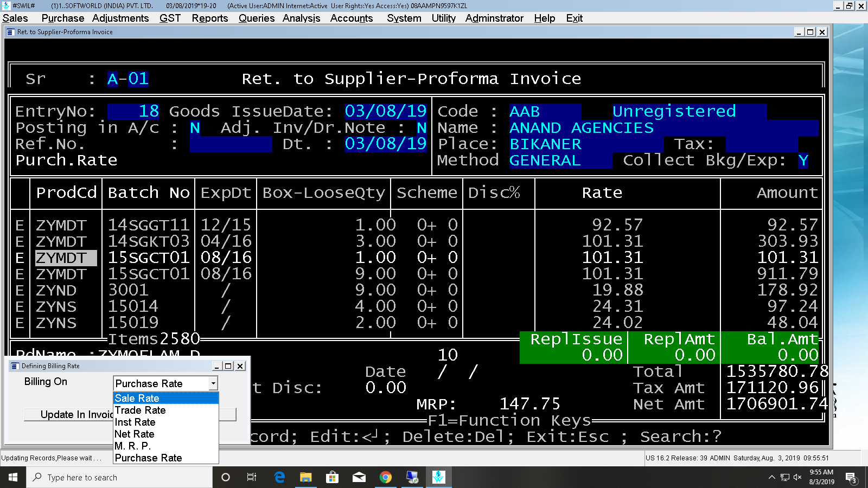Click the Sr field value A-01
The height and width of the screenshot is (488, 868).
[x=128, y=79]
